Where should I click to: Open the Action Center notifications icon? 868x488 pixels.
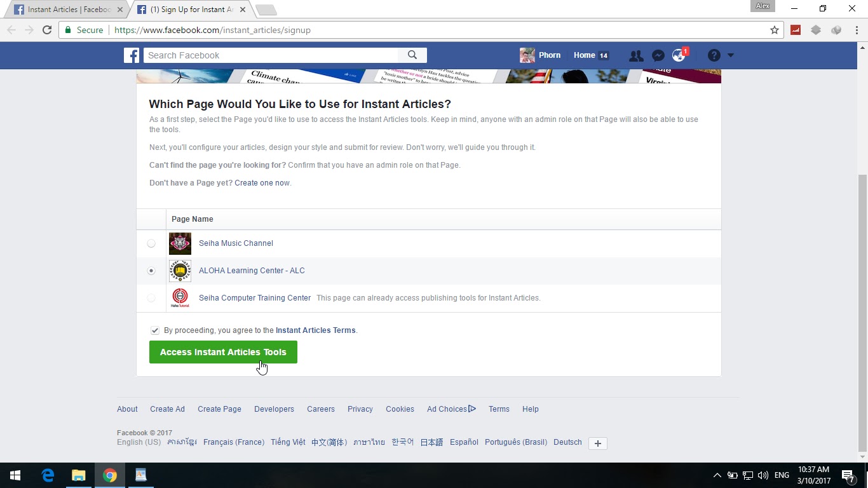(x=848, y=475)
